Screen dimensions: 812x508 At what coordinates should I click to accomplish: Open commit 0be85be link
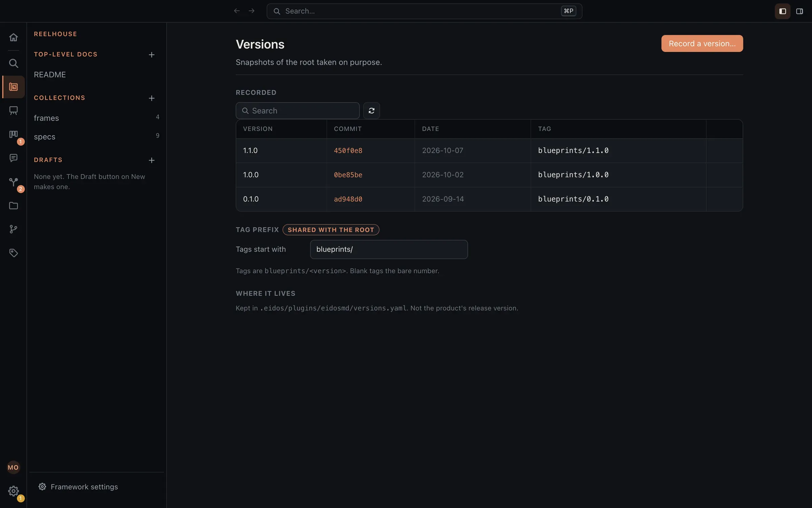tap(348, 175)
